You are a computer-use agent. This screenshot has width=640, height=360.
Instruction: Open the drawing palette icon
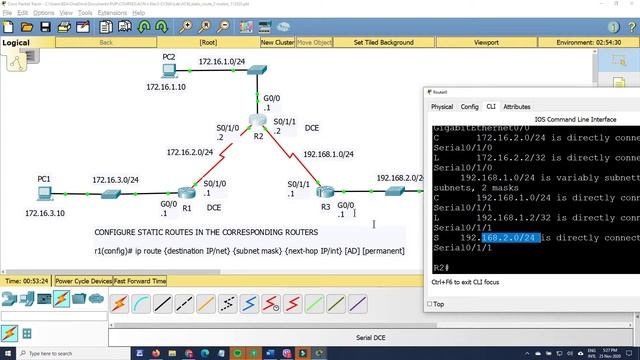pyautogui.click(x=246, y=27)
